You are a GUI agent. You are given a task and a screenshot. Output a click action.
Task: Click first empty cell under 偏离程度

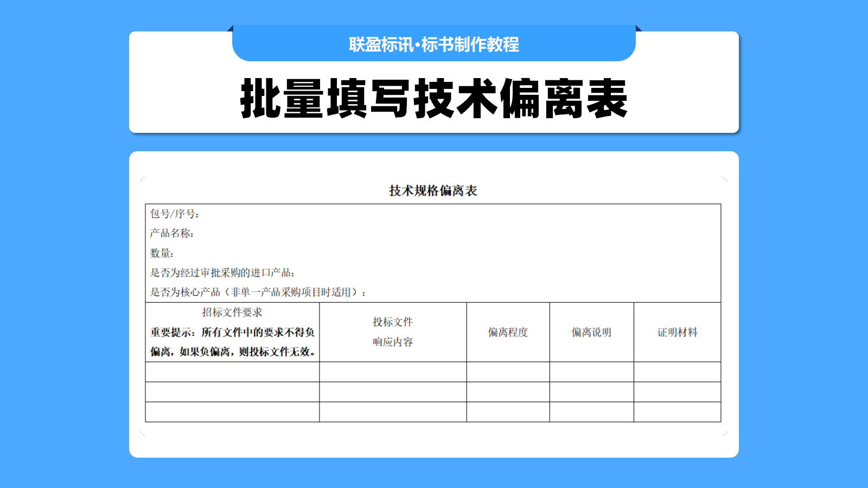pyautogui.click(x=508, y=372)
